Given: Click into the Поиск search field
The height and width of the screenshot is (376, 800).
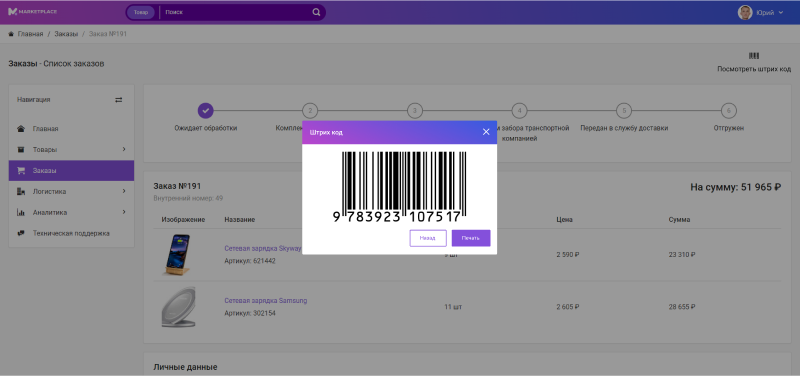Looking at the screenshot, I should pos(237,12).
